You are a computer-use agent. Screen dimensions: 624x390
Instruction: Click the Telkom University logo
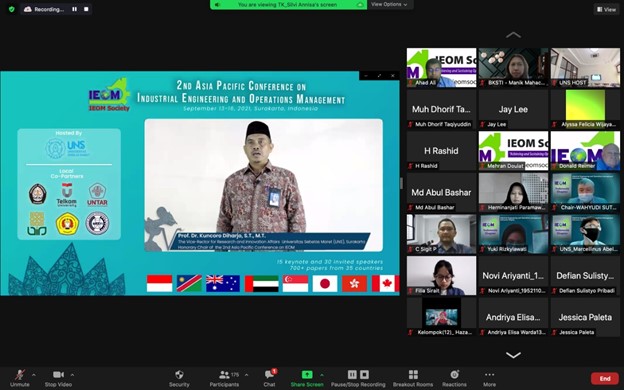click(66, 195)
